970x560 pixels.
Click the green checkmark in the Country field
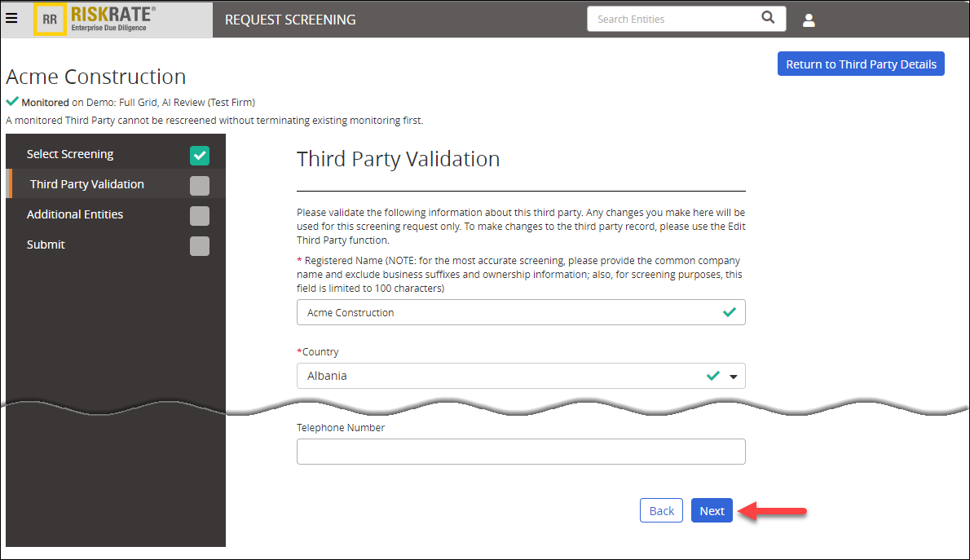tap(714, 376)
